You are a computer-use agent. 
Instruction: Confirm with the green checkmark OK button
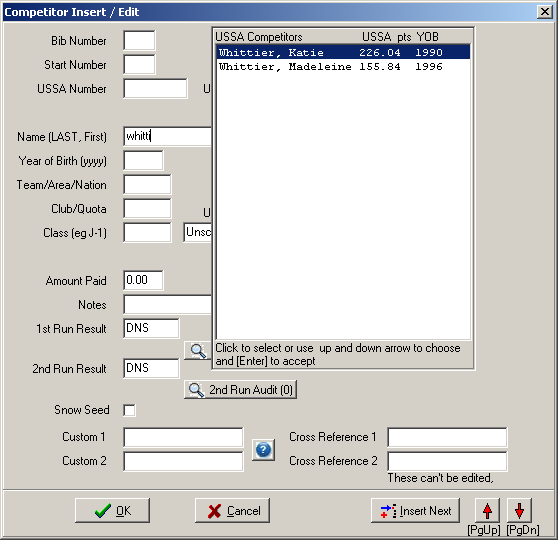pyautogui.click(x=112, y=510)
